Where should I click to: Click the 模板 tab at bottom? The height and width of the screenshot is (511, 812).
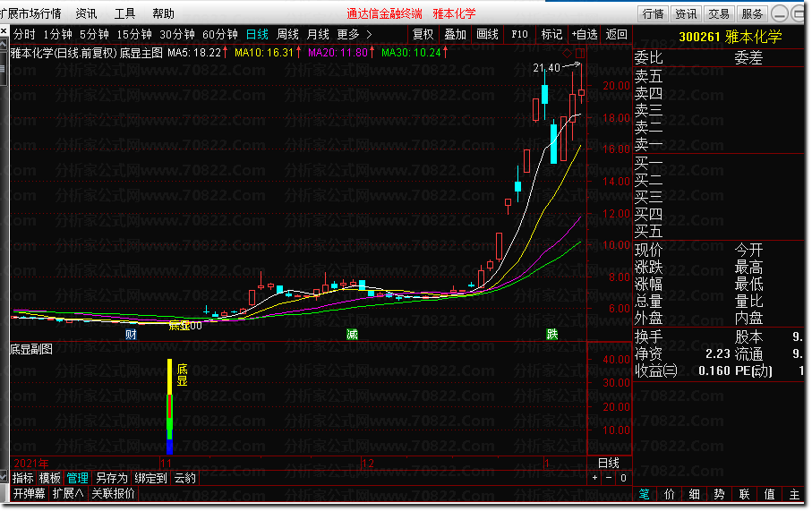coord(50,478)
